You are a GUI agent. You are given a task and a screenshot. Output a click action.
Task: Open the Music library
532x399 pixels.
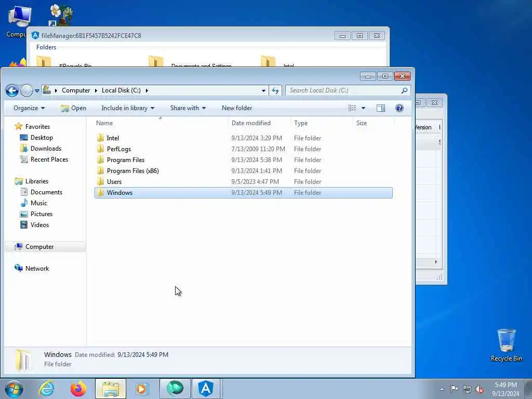pyautogui.click(x=38, y=203)
